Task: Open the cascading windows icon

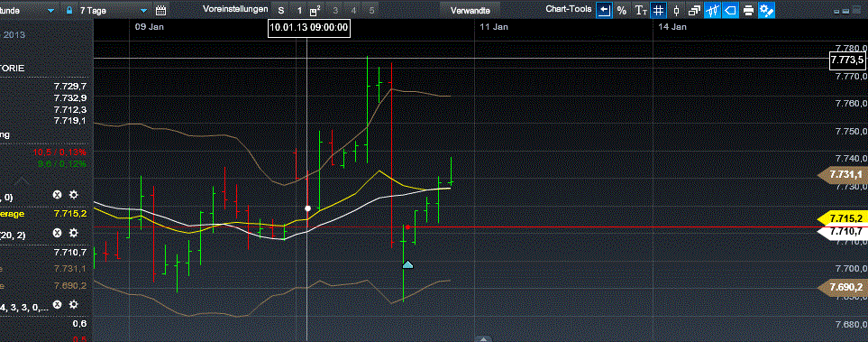Action: [x=694, y=11]
